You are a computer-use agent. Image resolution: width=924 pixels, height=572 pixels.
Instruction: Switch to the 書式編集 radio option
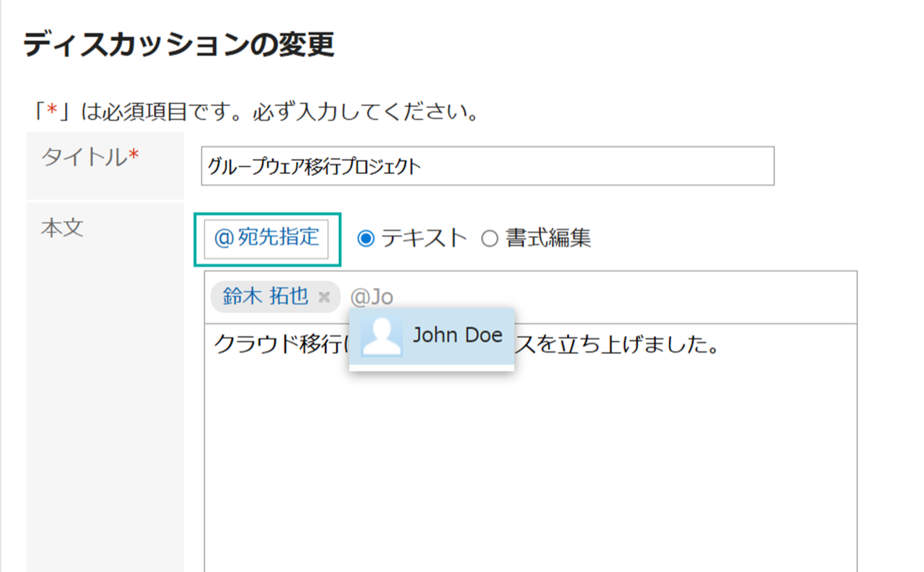click(x=490, y=239)
